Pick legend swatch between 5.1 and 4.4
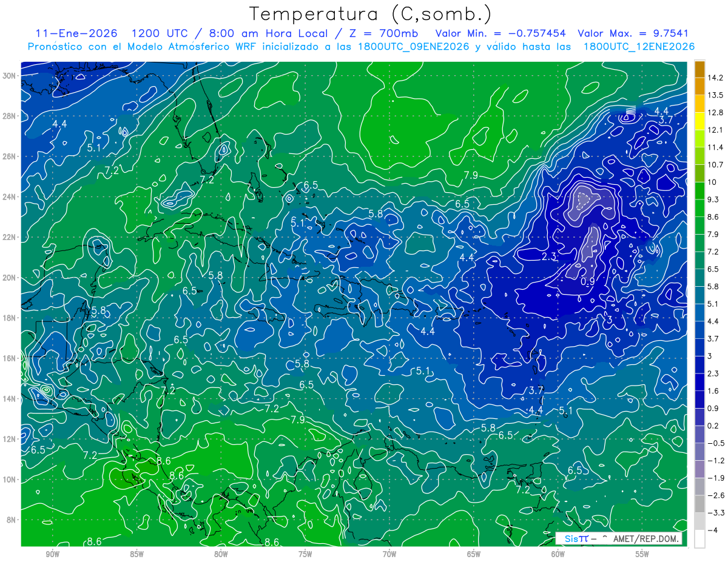 pyautogui.click(x=700, y=312)
